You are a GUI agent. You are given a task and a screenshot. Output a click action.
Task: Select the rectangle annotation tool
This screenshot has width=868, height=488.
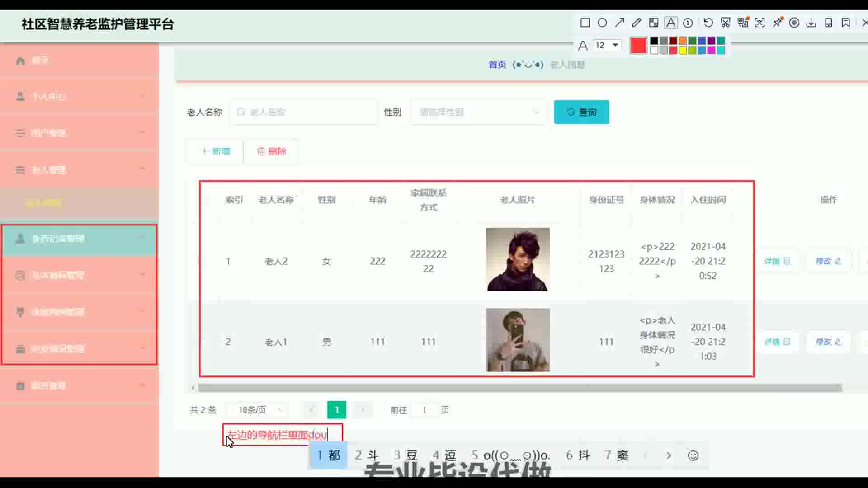[585, 23]
